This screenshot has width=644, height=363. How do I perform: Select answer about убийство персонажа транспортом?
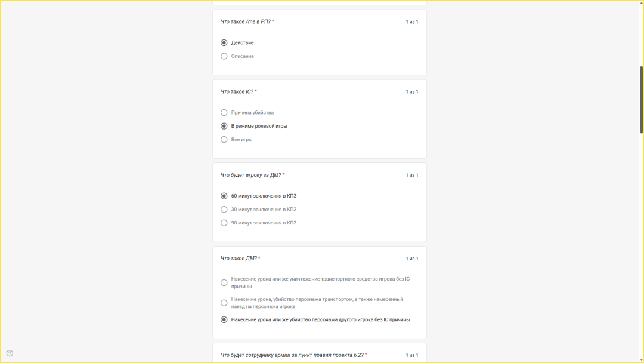point(224,303)
